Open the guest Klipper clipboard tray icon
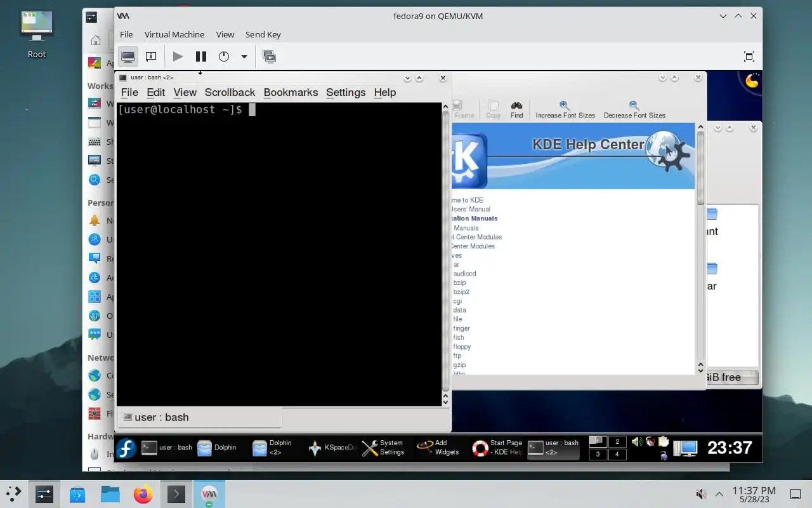 (664, 441)
